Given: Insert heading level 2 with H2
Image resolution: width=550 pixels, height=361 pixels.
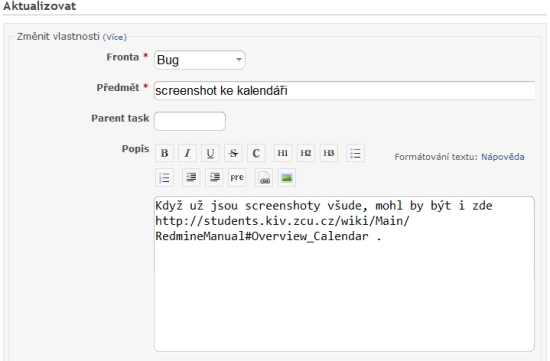Looking at the screenshot, I should tap(306, 153).
